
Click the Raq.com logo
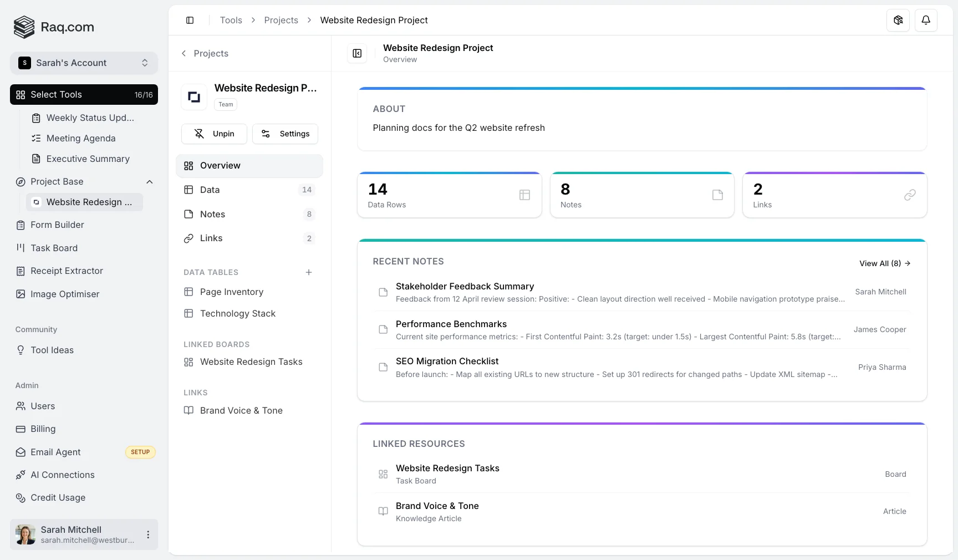(54, 27)
